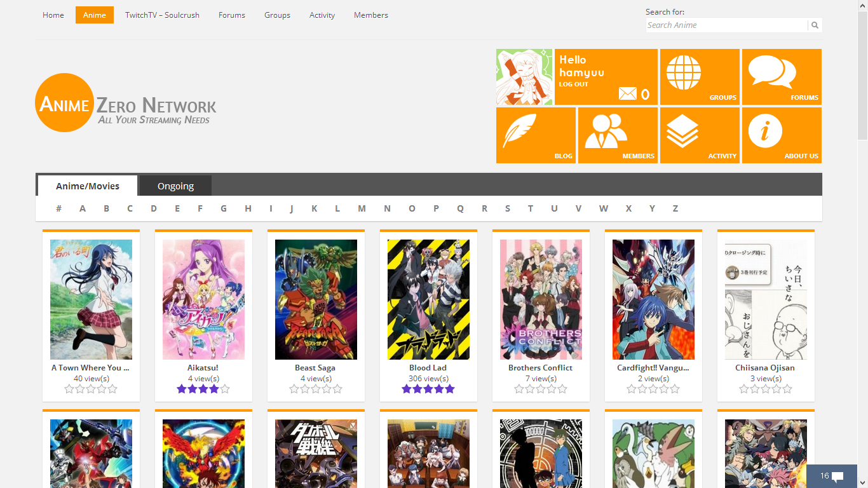
Task: Open the Chiisana Ojisan poster thumbnail
Action: [766, 299]
